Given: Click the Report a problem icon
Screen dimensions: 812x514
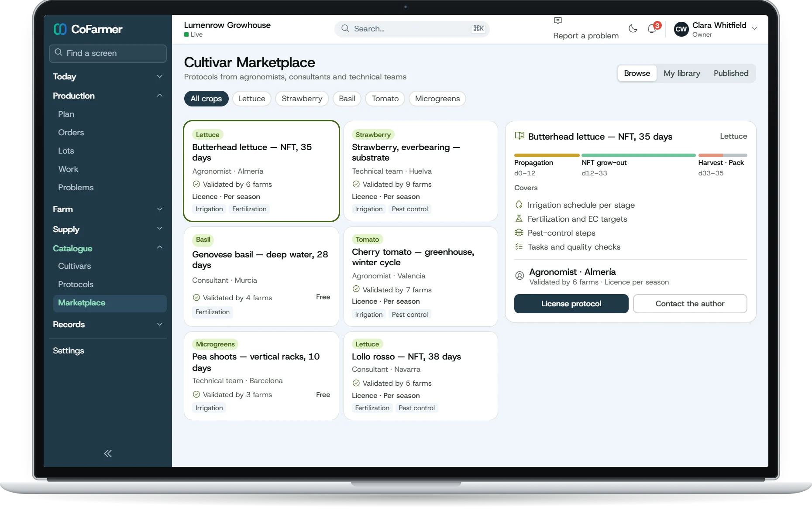Looking at the screenshot, I should pos(558,21).
